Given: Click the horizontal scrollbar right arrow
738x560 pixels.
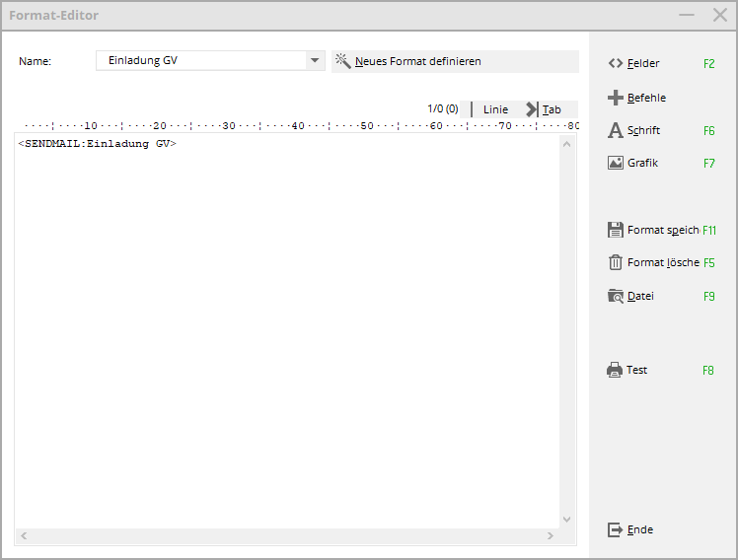Looking at the screenshot, I should pos(551,535).
